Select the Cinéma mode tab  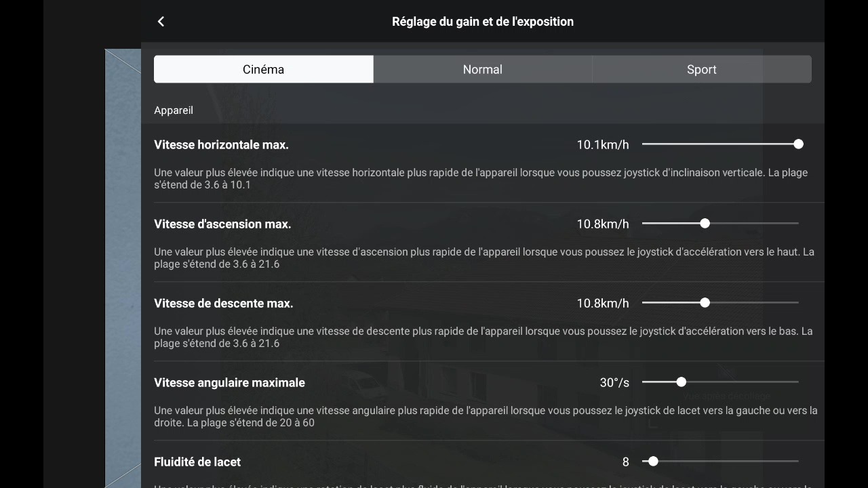(264, 69)
